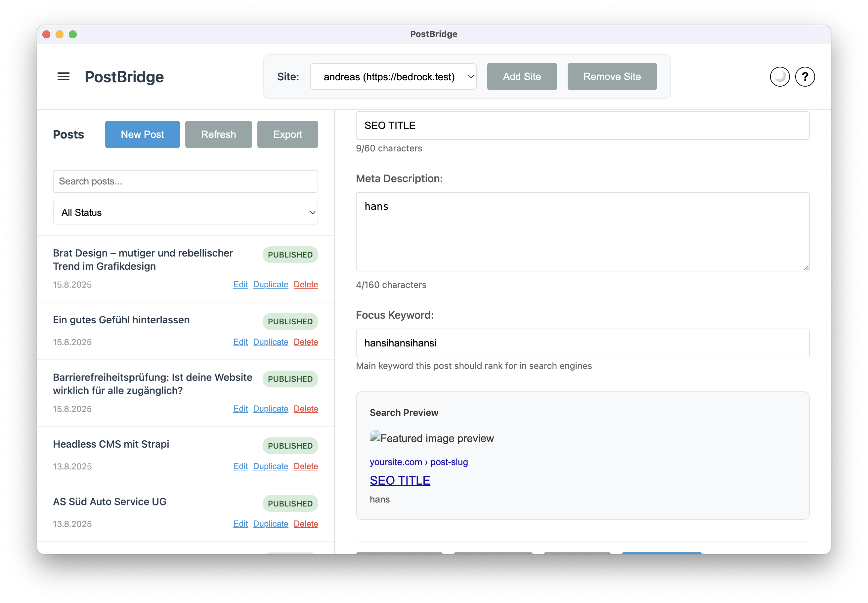This screenshot has width=868, height=603.
Task: Expand the All Status filter dropdown
Action: [x=185, y=213]
